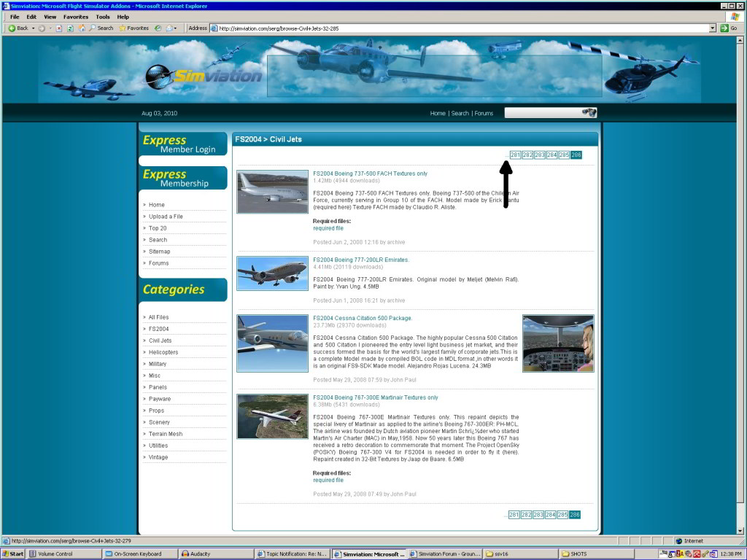747x560 pixels.
Task: Select the FS2004 category in the sidebar
Action: (158, 329)
